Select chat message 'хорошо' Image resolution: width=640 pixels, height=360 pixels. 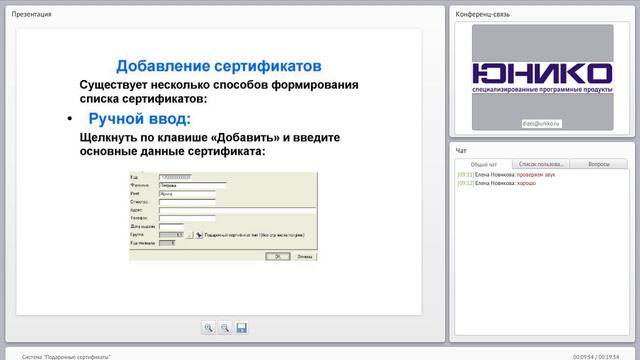point(526,183)
